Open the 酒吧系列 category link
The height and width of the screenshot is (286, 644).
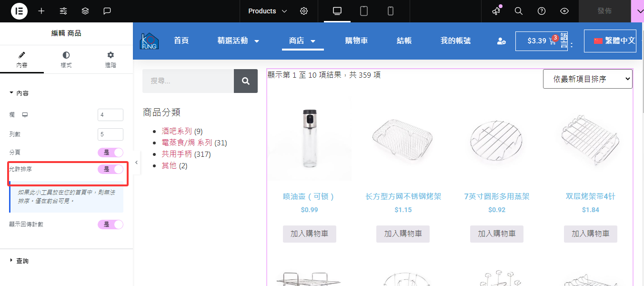point(177,131)
